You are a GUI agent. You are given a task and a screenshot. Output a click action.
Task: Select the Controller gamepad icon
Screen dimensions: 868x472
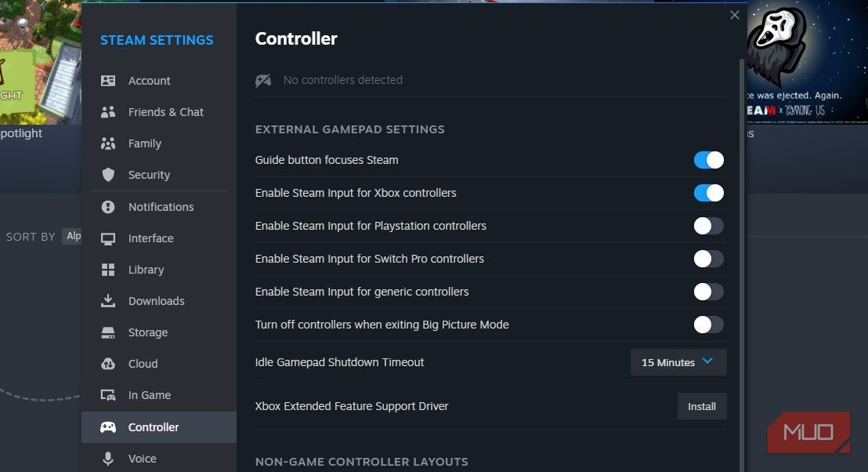point(108,427)
